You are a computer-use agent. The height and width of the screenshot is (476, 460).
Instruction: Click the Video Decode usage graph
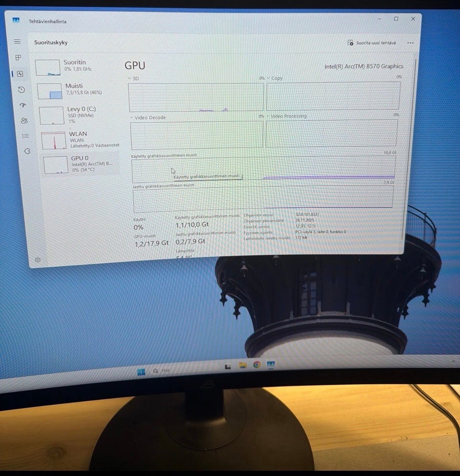pos(196,135)
